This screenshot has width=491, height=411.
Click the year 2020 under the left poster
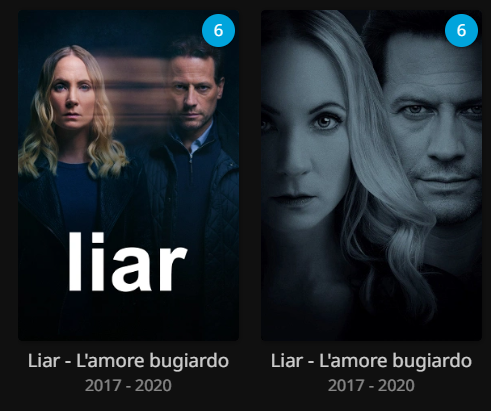point(153,386)
